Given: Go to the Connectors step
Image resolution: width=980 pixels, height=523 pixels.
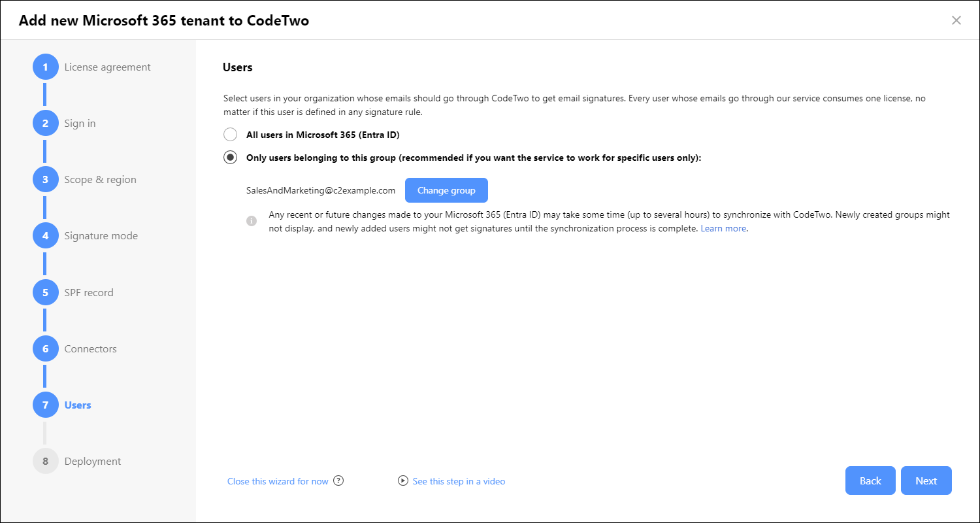Looking at the screenshot, I should (90, 349).
